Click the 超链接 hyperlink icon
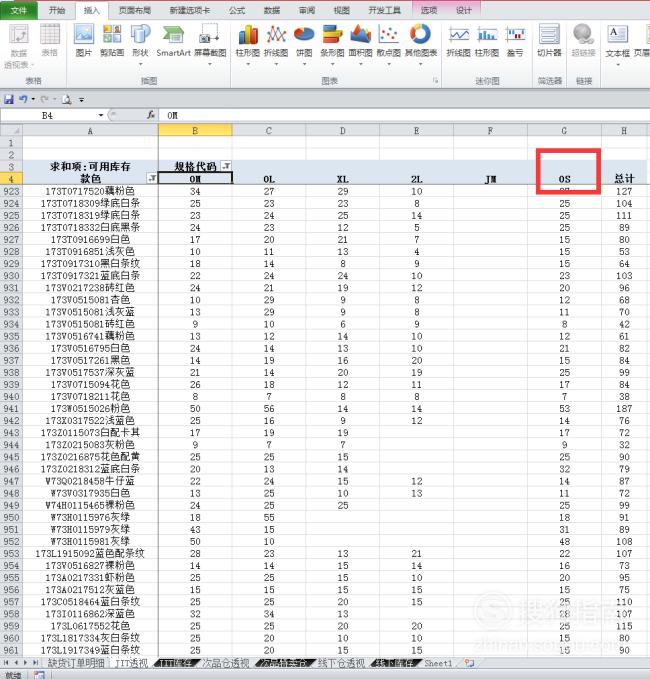This screenshot has height=679, width=650. [x=583, y=40]
